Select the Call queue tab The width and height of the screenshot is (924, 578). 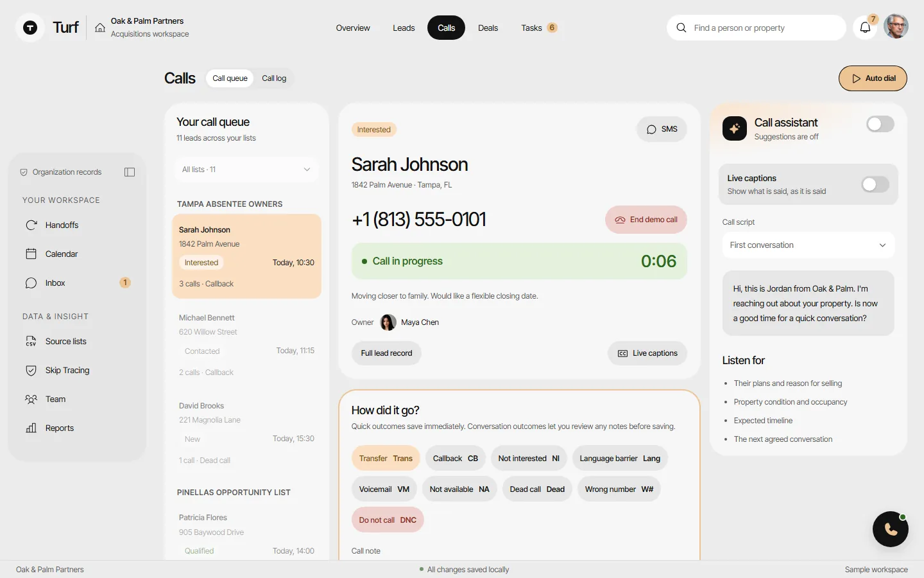tap(230, 78)
